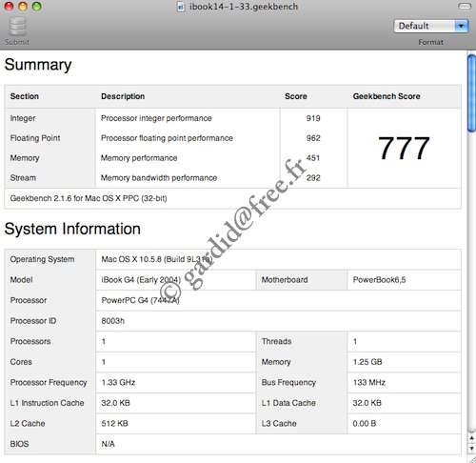This screenshot has height=463, width=476.
Task: Select the Integer score 919
Action: (313, 118)
